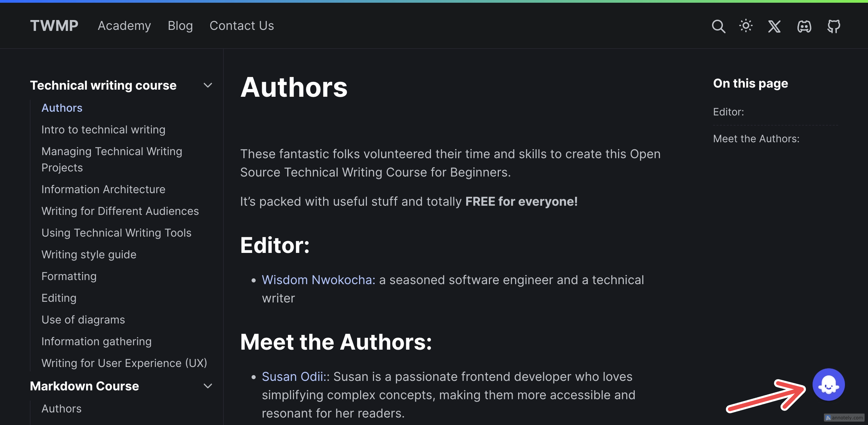Open the Discord icon link

click(x=804, y=26)
